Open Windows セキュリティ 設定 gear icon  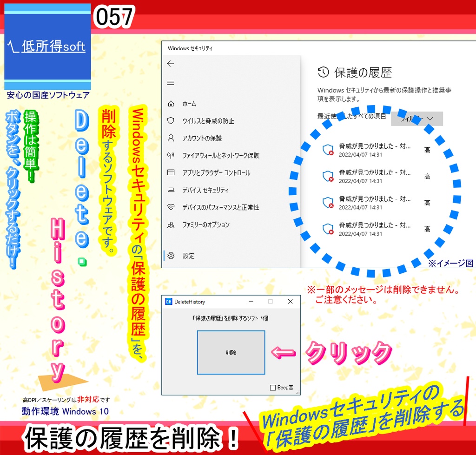pos(171,255)
